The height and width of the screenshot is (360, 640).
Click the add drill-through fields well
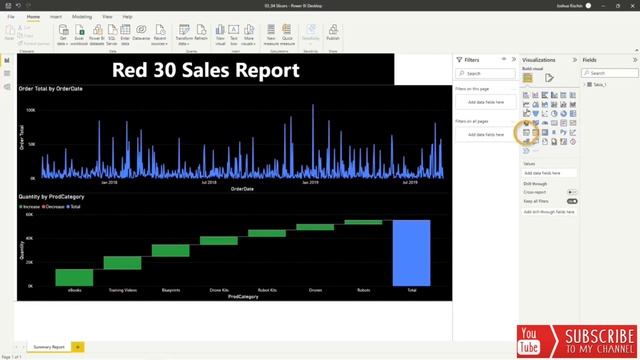point(549,212)
